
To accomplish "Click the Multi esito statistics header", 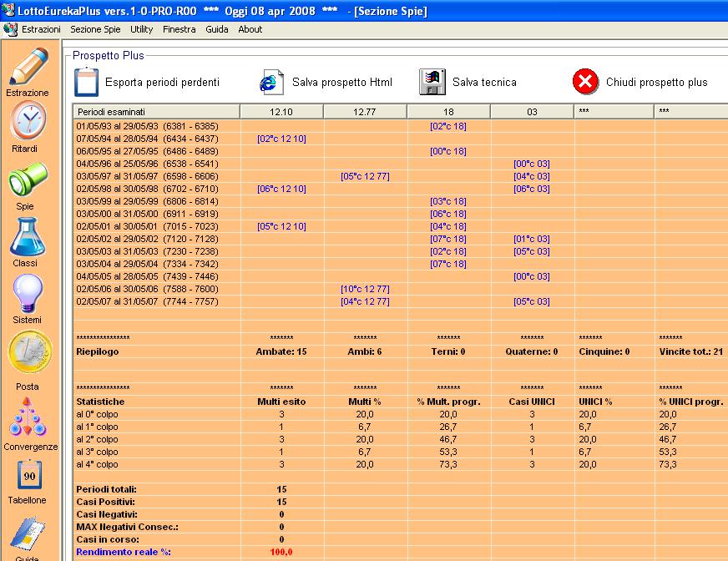I will point(281,402).
